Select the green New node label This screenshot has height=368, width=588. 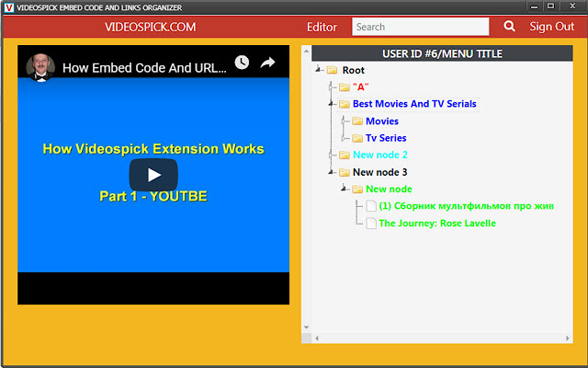[x=389, y=190]
